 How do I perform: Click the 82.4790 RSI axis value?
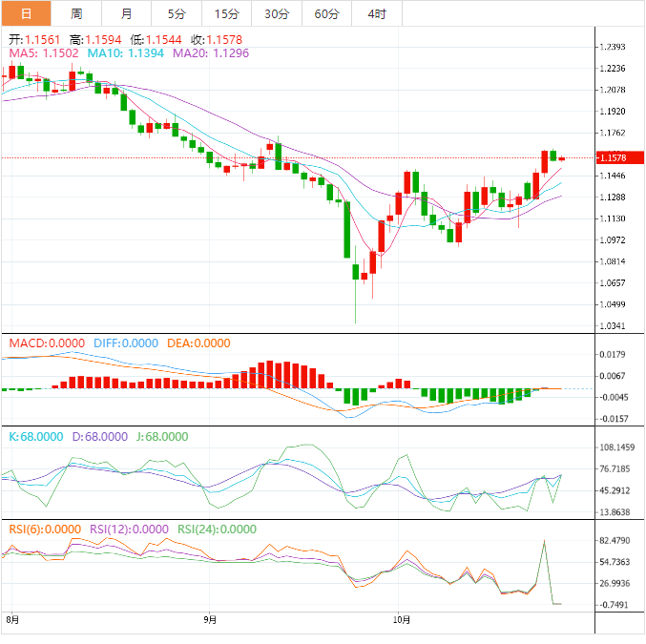click(615, 541)
